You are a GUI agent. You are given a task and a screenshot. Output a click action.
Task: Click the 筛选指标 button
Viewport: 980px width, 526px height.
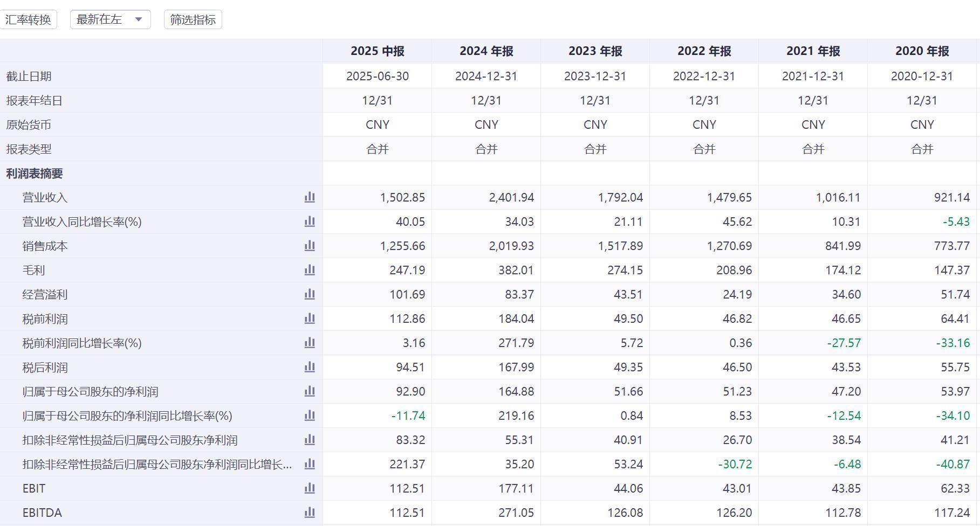pyautogui.click(x=193, y=20)
